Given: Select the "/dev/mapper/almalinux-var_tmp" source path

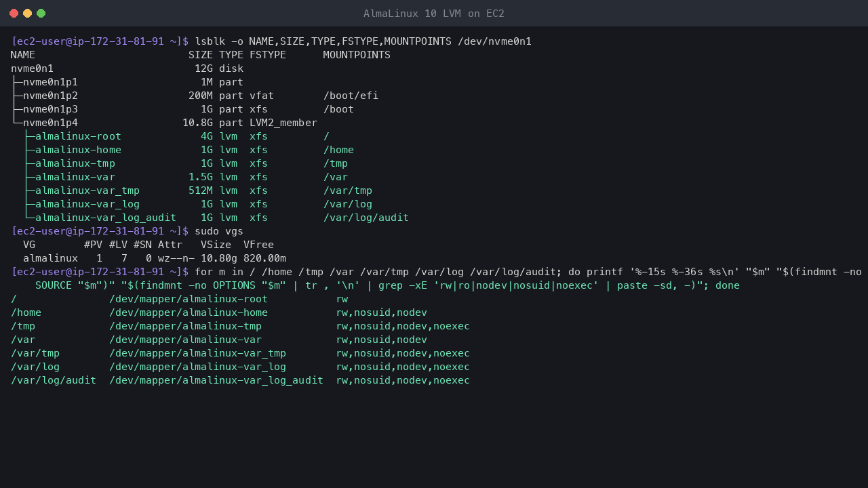Looking at the screenshot, I should (197, 353).
